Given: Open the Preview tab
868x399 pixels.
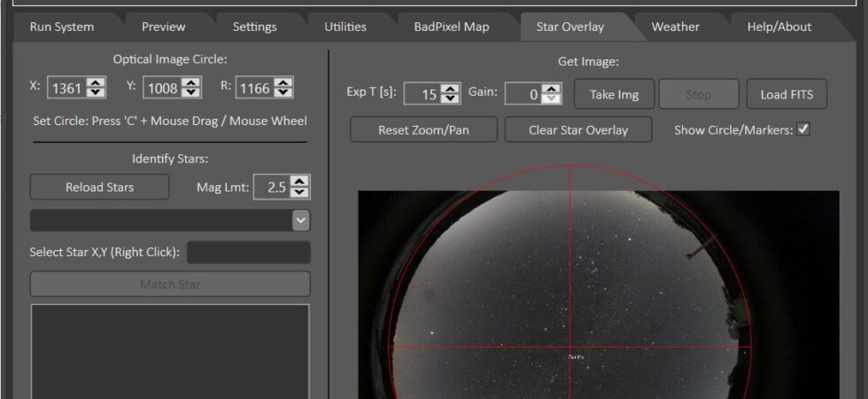Looking at the screenshot, I should coord(163,27).
